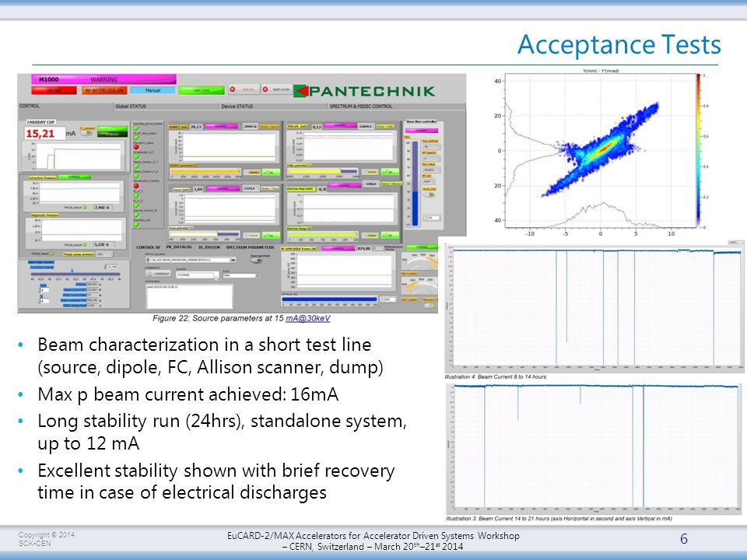The width and height of the screenshot is (747, 560).
Task: Click the blue RF power horizontal slider
Action: (330, 299)
